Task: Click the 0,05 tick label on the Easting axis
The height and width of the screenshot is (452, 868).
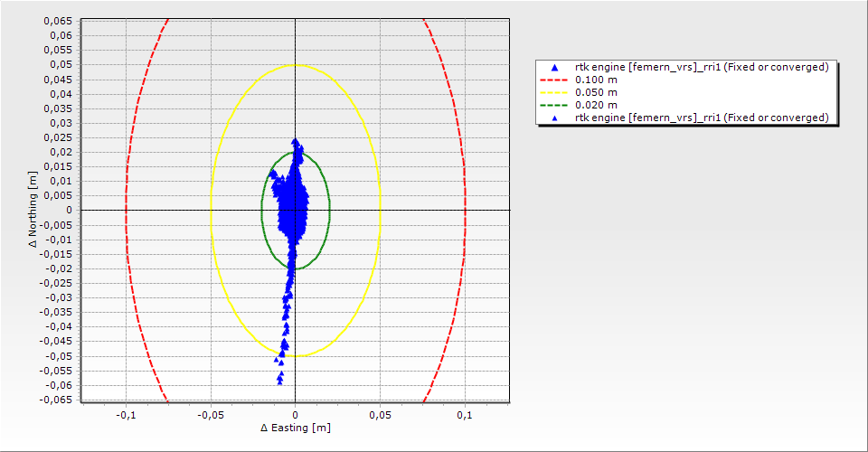Action: pos(380,414)
